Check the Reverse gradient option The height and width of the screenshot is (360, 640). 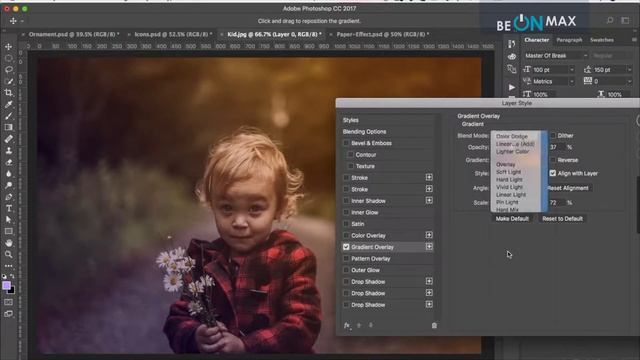point(553,160)
